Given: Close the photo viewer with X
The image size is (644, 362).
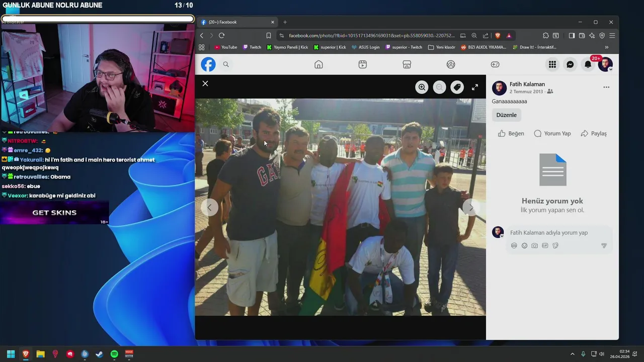Looking at the screenshot, I should 205,83.
